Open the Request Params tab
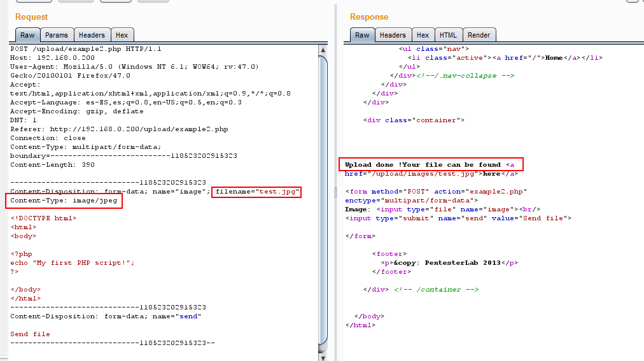Viewport: 644px width, 361px height. point(57,36)
